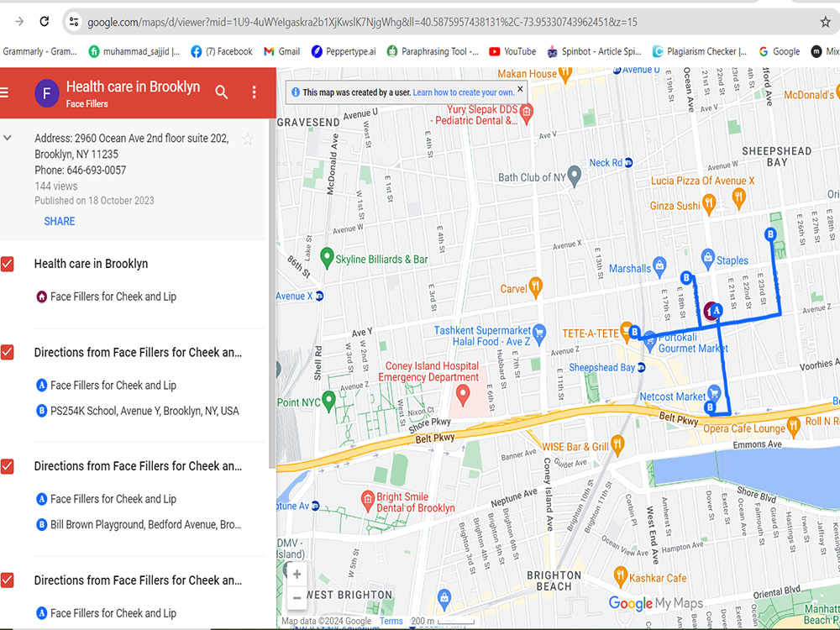Click the Kashkar Cafe restaurant pin
This screenshot has height=630, width=840.
pos(620,576)
